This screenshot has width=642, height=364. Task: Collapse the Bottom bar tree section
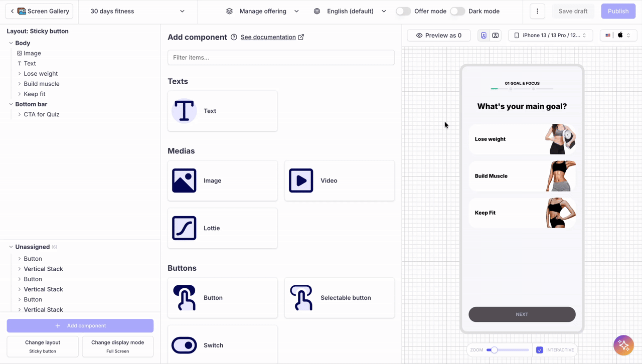click(x=11, y=104)
